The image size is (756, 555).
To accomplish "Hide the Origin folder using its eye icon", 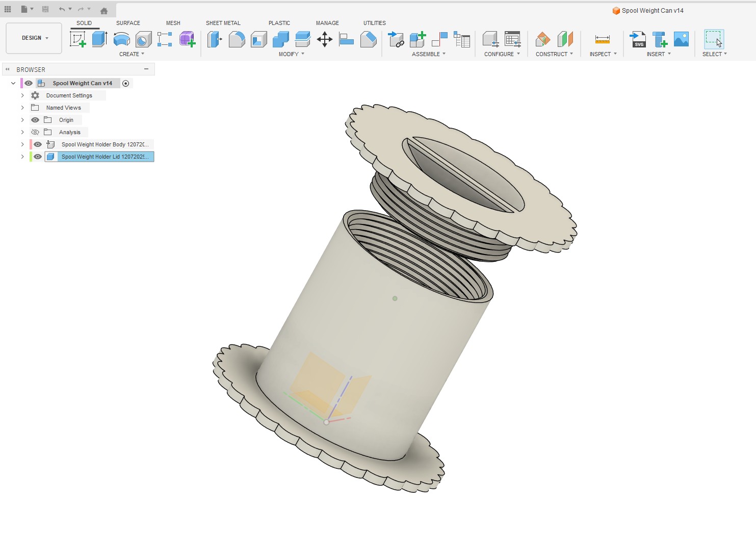I will click(x=35, y=120).
